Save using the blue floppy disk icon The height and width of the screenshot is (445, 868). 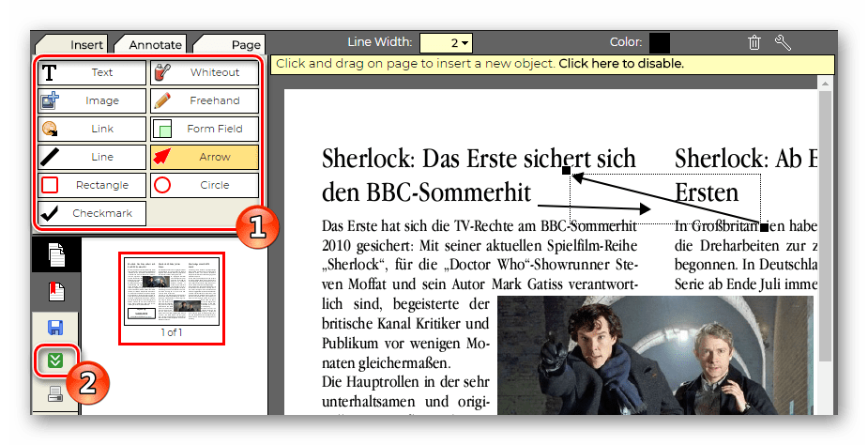pyautogui.click(x=55, y=327)
